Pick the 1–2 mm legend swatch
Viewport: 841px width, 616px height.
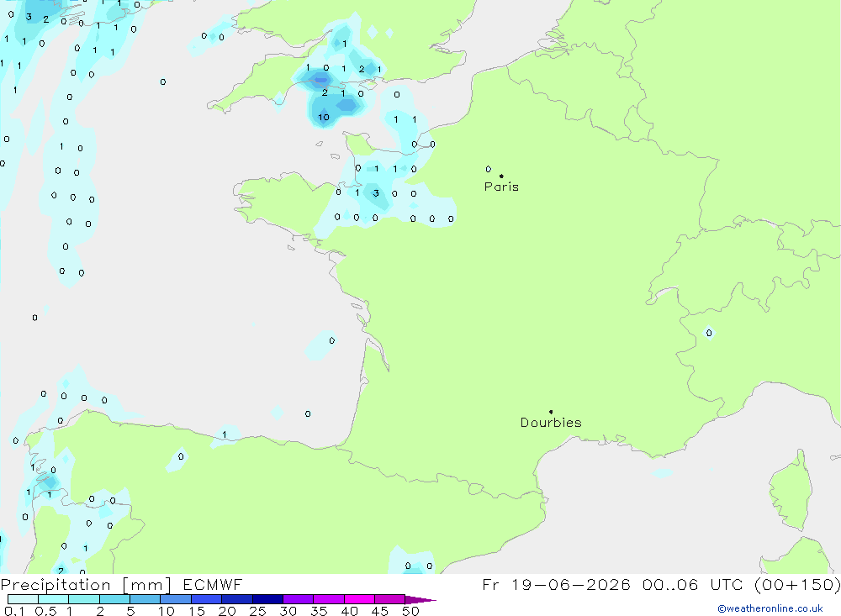(84, 599)
